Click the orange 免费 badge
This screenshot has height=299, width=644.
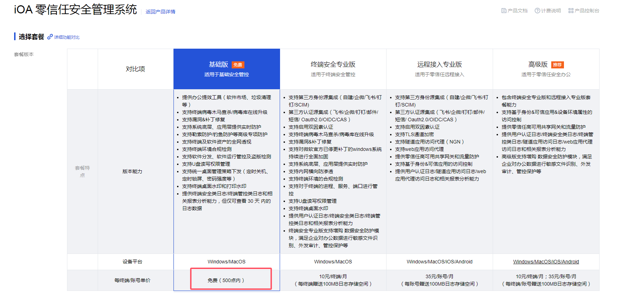238,65
